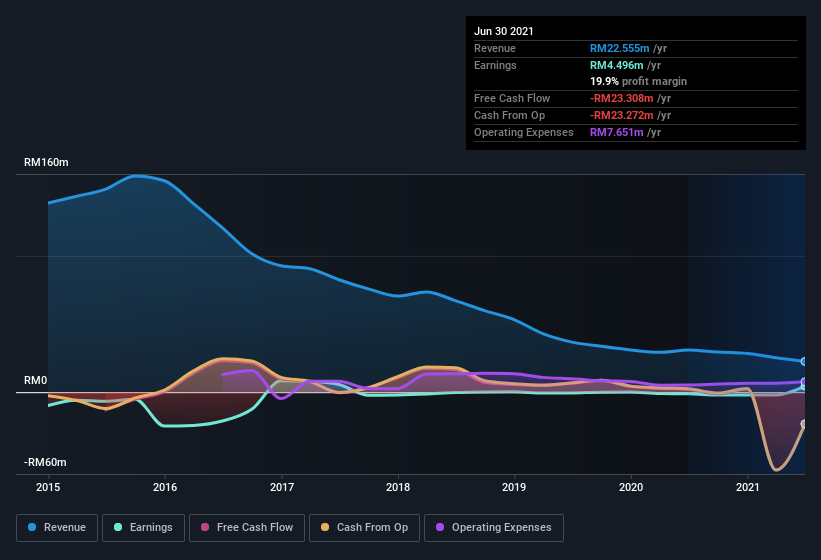Toggle the Cash From Op legend button
The image size is (821, 560).
click(364, 528)
